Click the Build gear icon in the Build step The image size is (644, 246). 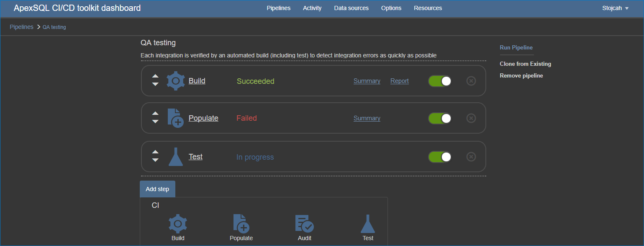tap(175, 80)
